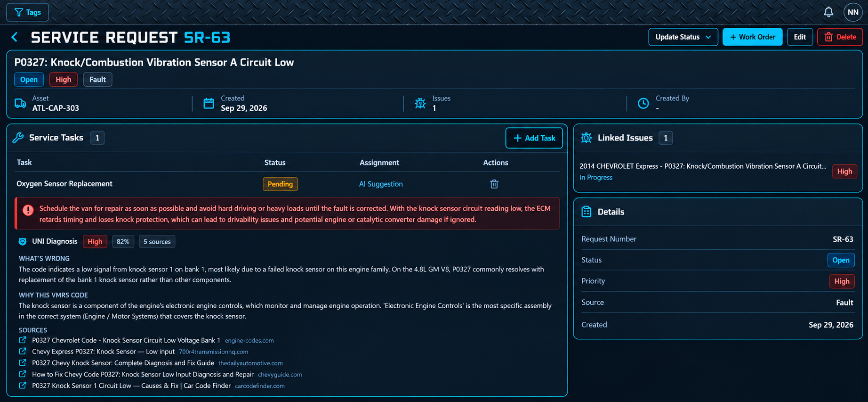Screen dimensions: 868x402
Task: Add a new service task
Action: (x=534, y=138)
